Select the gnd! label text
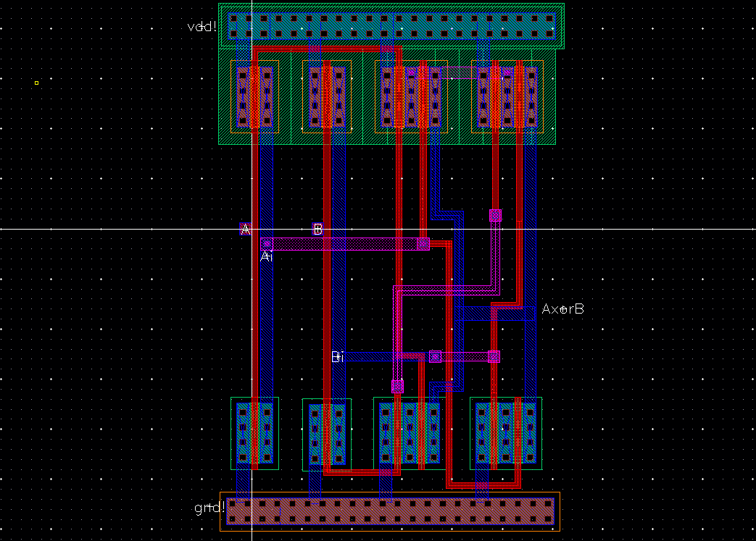Viewport: 756px width, 541px height. click(x=209, y=507)
